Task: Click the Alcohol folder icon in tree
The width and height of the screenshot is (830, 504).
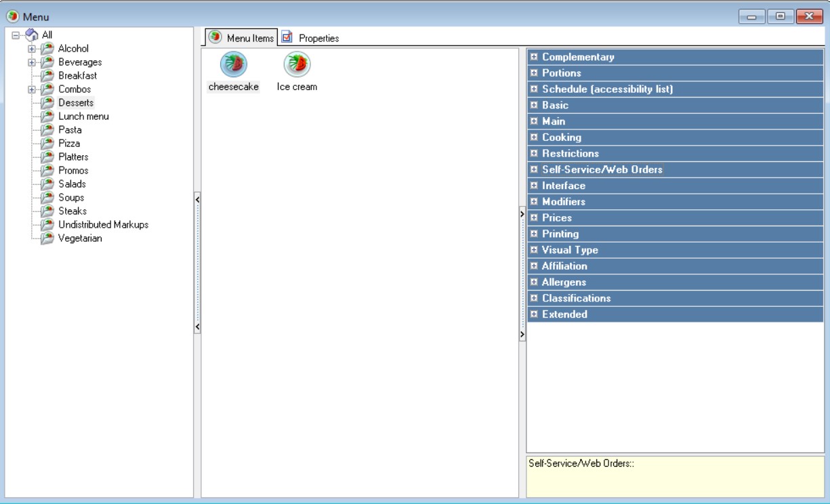Action: [x=47, y=49]
